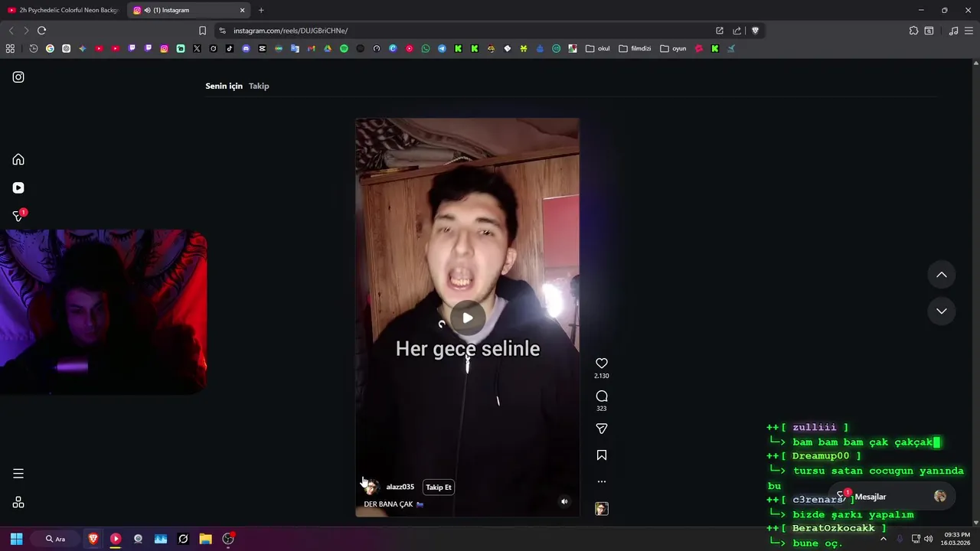Open Brave browser from taskbar
Screen dimensions: 980x551
coord(93,539)
